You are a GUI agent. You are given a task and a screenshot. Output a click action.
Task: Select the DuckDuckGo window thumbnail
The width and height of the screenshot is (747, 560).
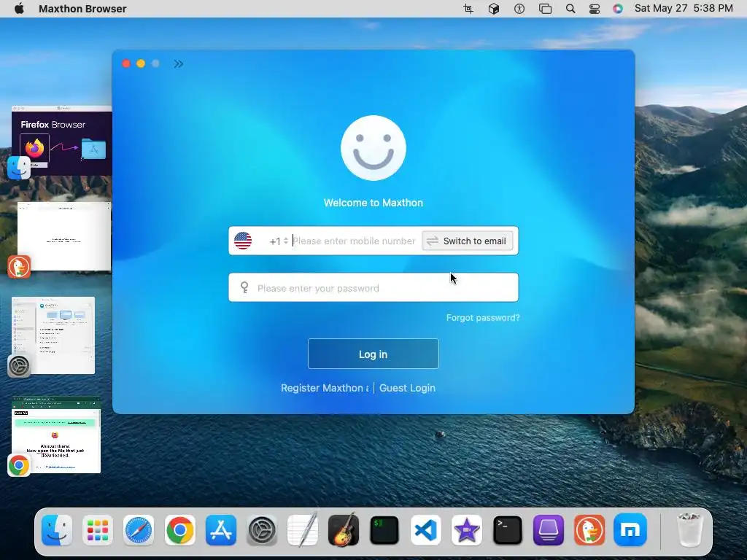(x=64, y=237)
